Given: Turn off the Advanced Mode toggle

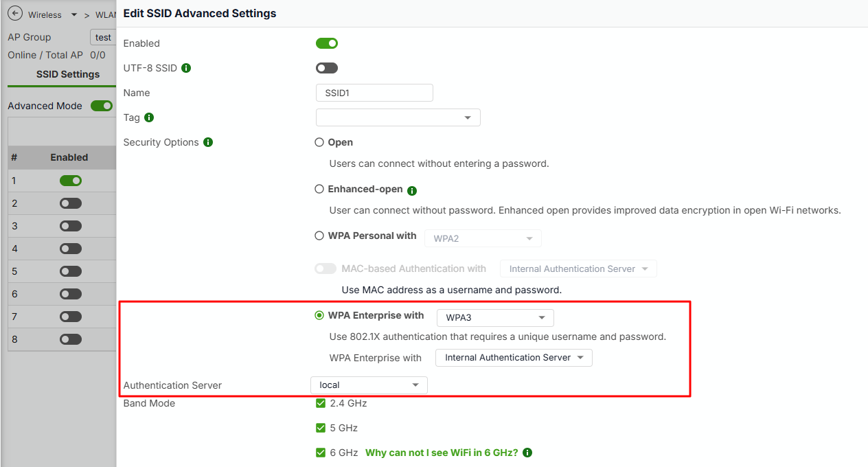Looking at the screenshot, I should click(x=102, y=106).
